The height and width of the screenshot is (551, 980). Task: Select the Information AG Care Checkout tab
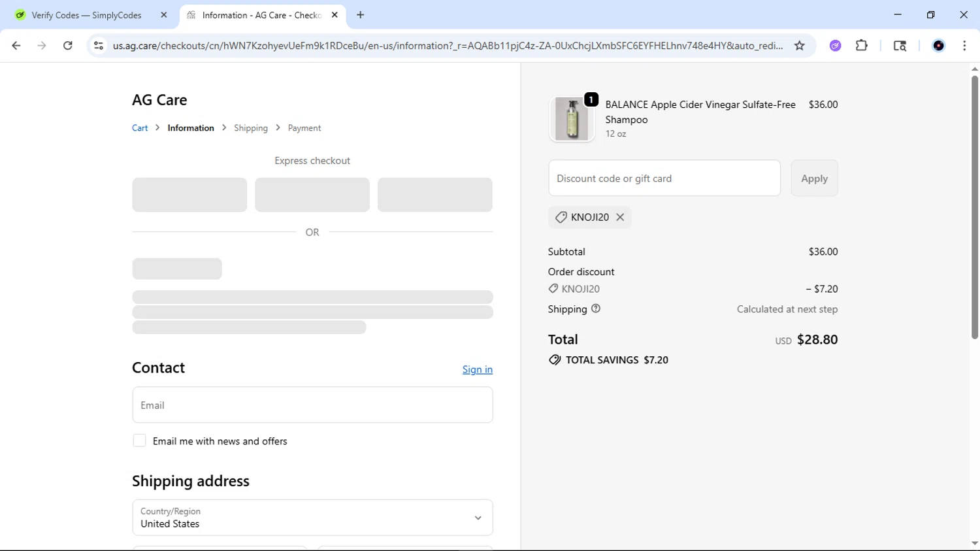click(261, 15)
